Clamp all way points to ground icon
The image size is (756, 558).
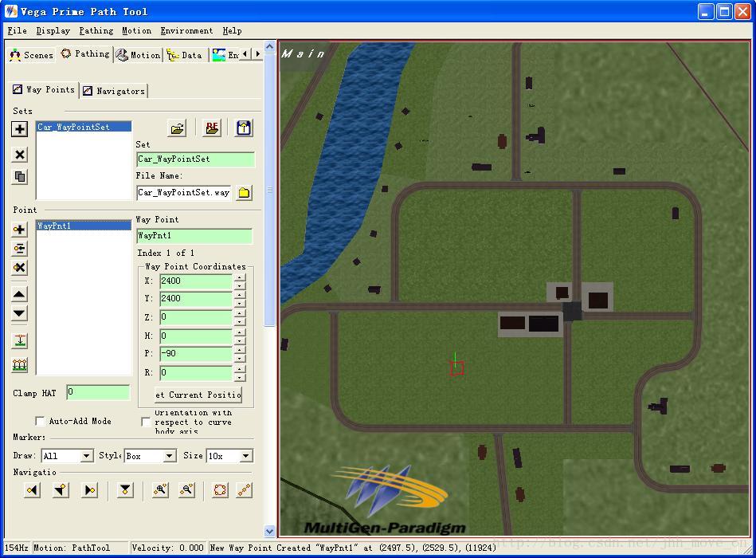pos(20,365)
